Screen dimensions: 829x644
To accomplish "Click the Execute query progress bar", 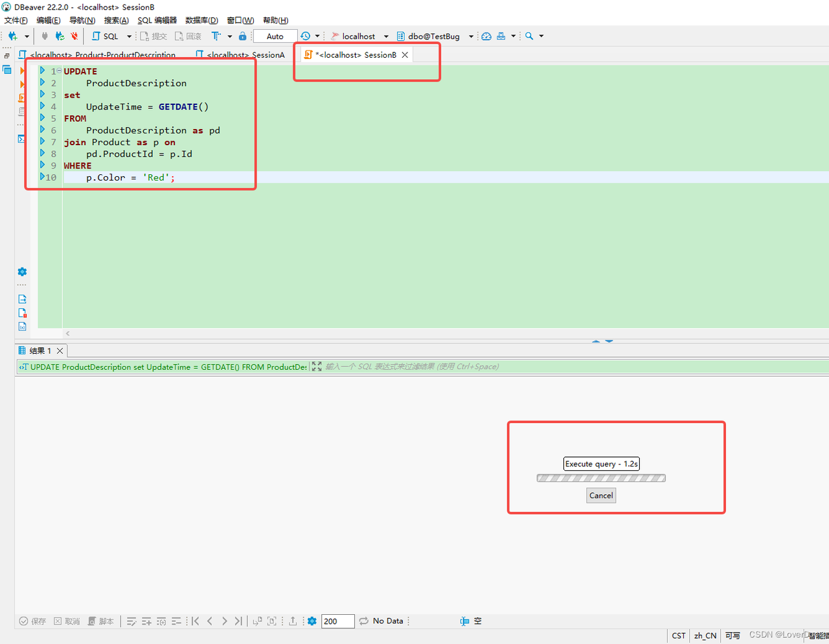I will point(601,478).
